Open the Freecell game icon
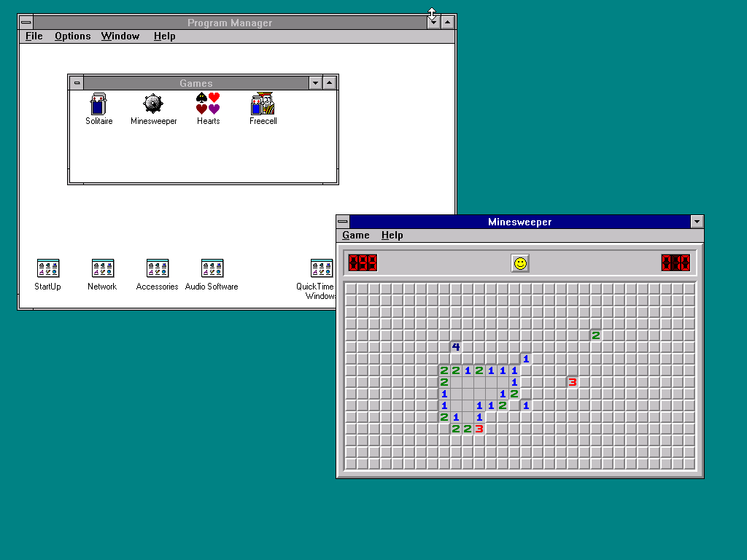 [263, 105]
